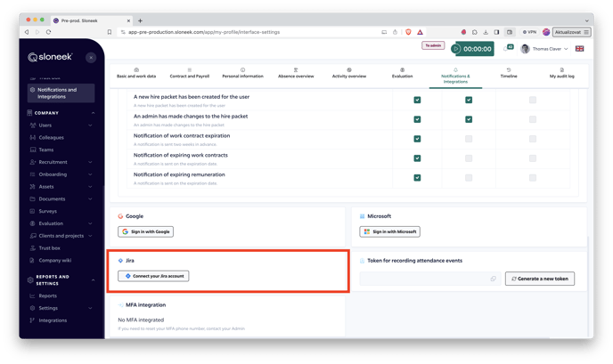Viewport: 613px width, 364px height.
Task: Switch to the Evaluation profile tab
Action: click(402, 74)
